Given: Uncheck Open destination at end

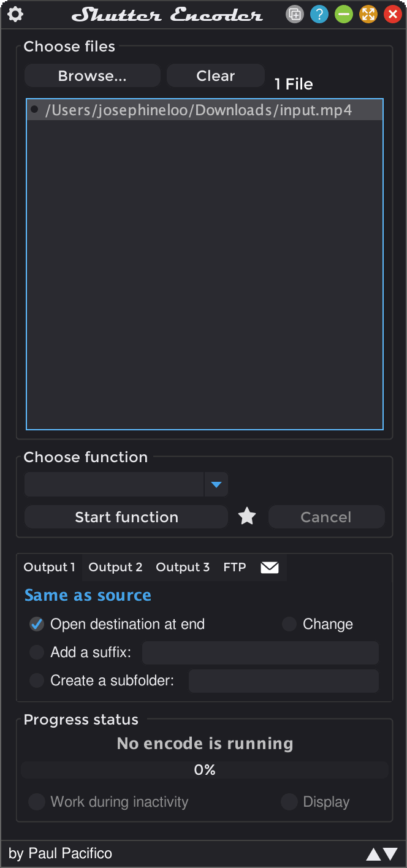Looking at the screenshot, I should click(x=37, y=624).
